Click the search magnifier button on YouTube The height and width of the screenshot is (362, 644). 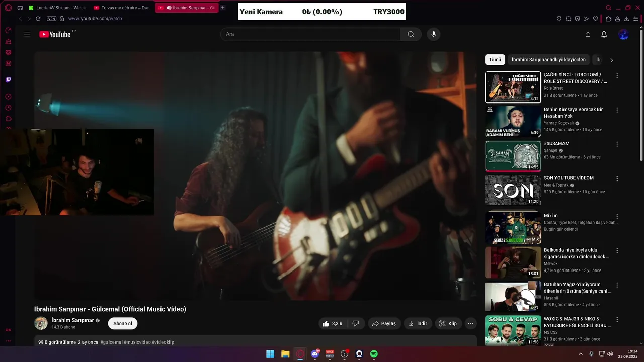(x=411, y=34)
